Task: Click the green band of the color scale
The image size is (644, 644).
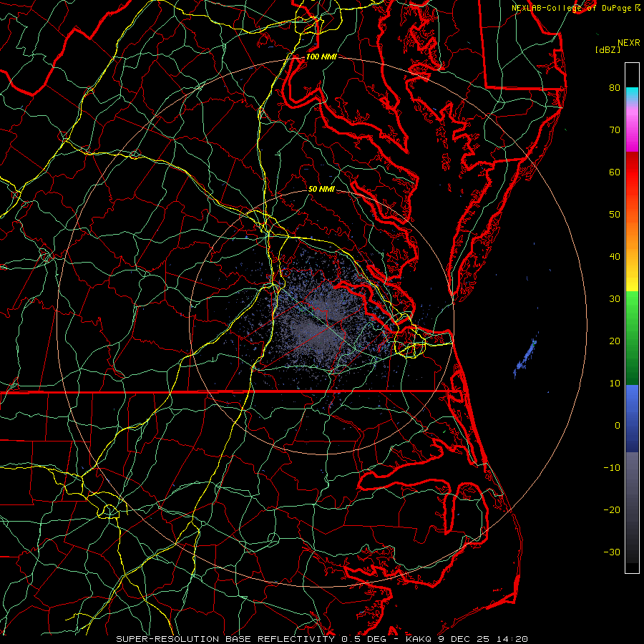Action: click(632, 338)
